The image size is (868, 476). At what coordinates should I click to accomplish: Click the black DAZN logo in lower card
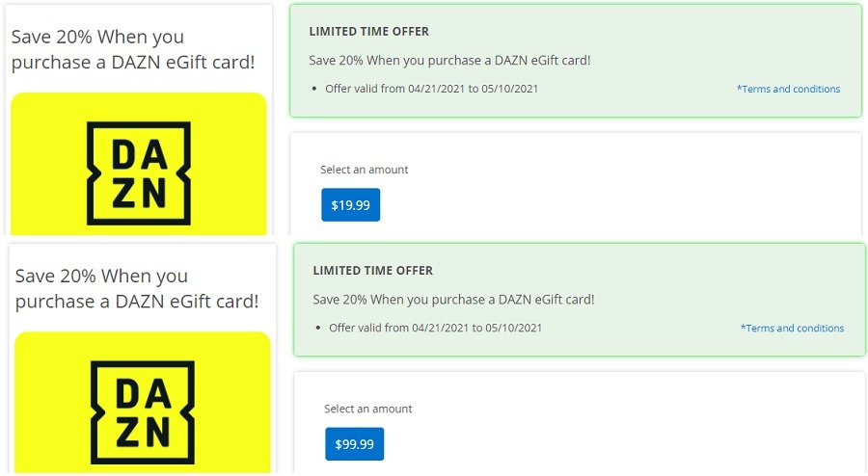tap(143, 412)
